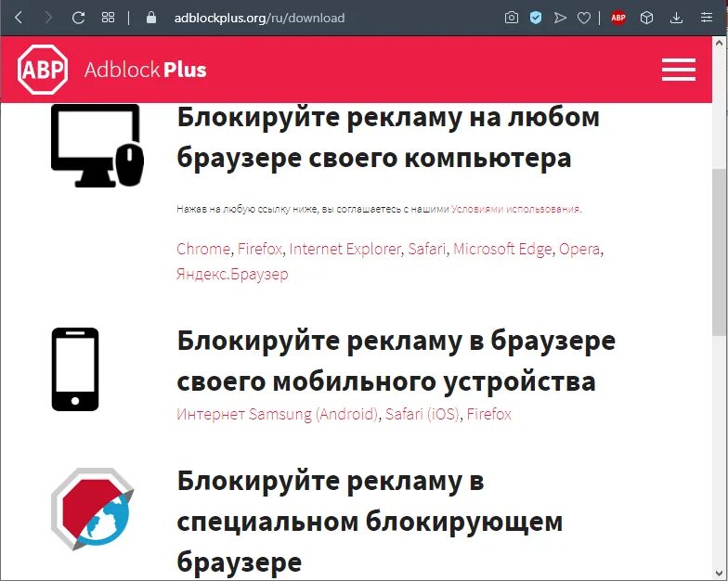Click heading Блокируйте рекламу в браузере мобильного устройства
Image resolution: width=728 pixels, height=581 pixels.
pos(396,361)
